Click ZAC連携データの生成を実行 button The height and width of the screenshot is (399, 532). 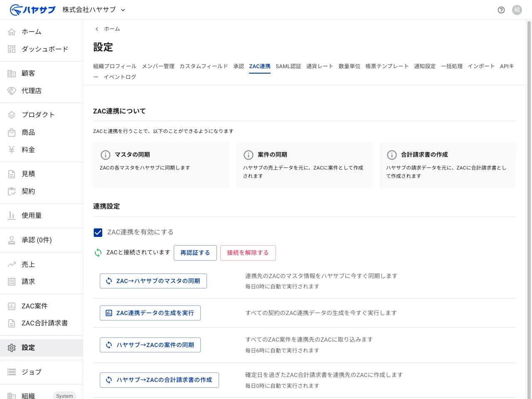[150, 313]
